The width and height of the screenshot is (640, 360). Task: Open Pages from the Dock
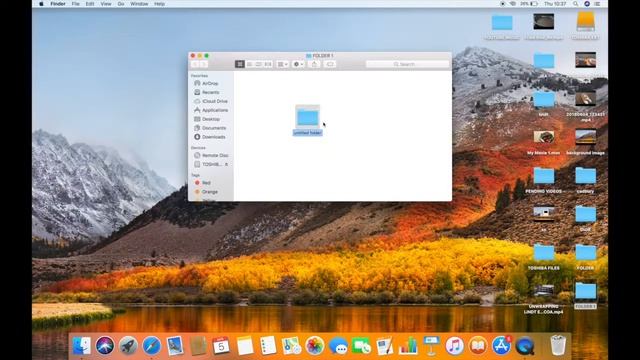[384, 346]
